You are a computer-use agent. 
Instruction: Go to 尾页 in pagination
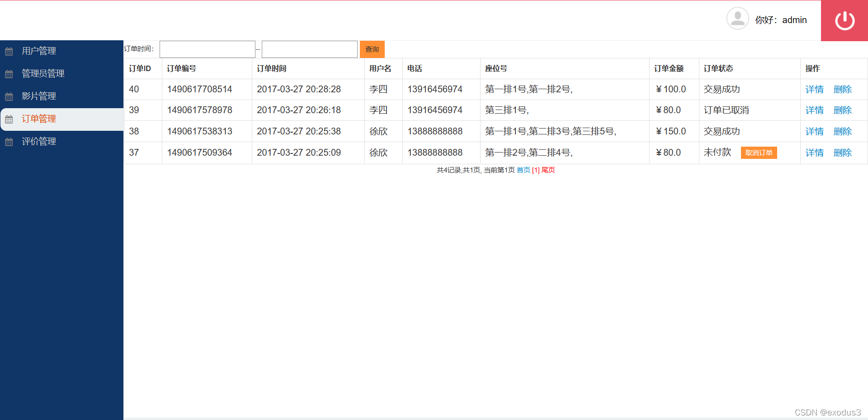[x=548, y=170]
